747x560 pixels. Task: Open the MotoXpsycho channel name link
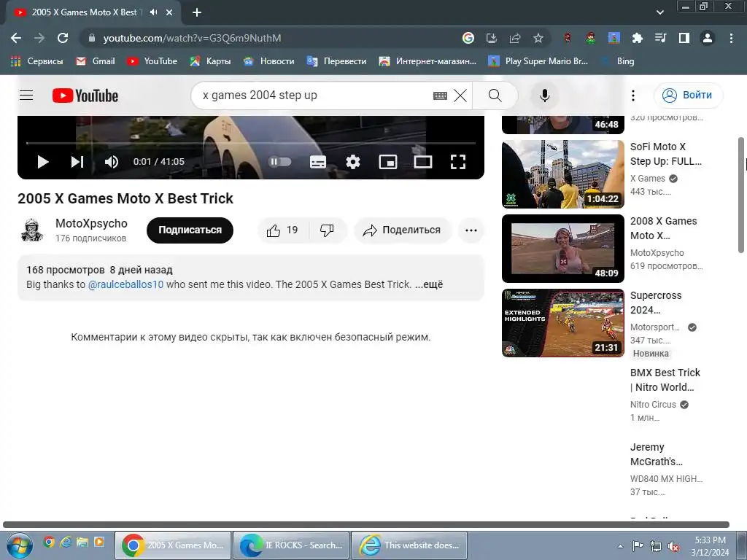pyautogui.click(x=91, y=223)
